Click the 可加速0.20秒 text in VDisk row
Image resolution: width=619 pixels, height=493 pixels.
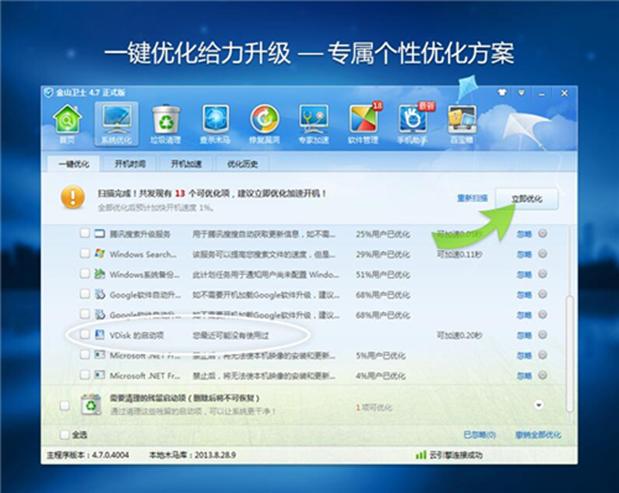pos(459,336)
